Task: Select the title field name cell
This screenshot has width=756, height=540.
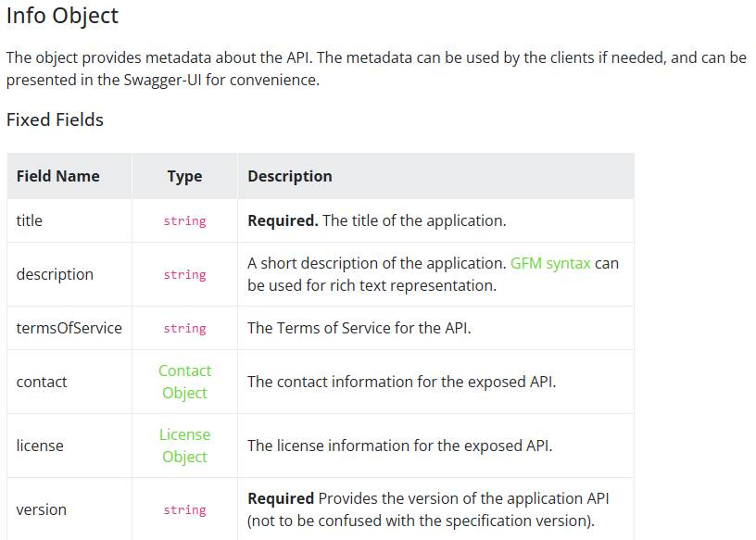Action: 30,220
